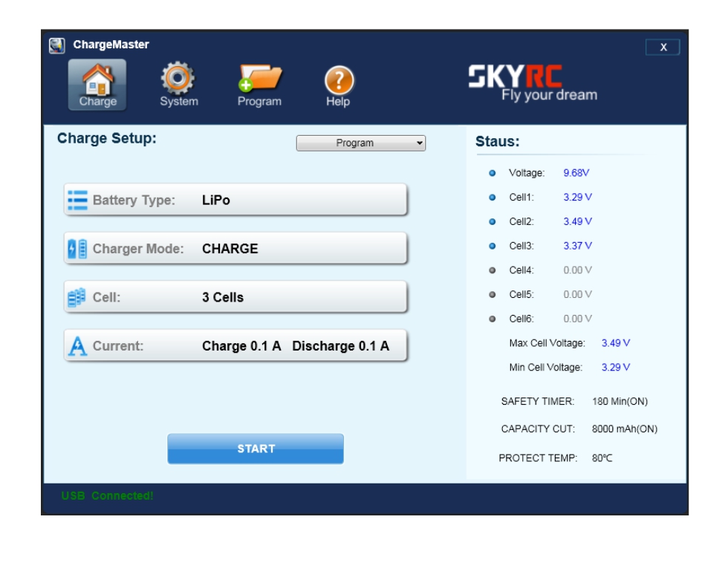The height and width of the screenshot is (583, 728).
Task: Click the ChargeMaster app icon in title bar
Action: click(x=56, y=45)
